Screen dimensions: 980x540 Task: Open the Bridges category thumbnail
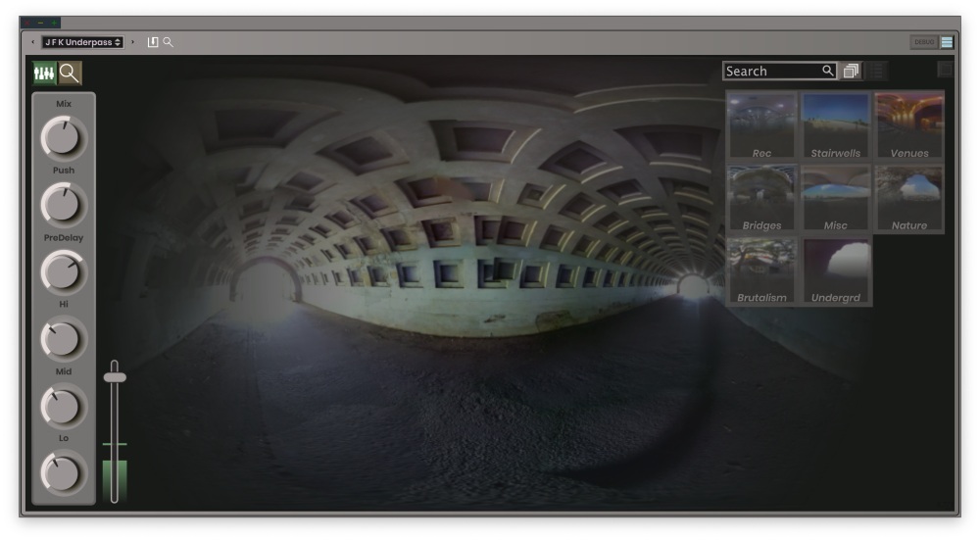click(x=761, y=198)
